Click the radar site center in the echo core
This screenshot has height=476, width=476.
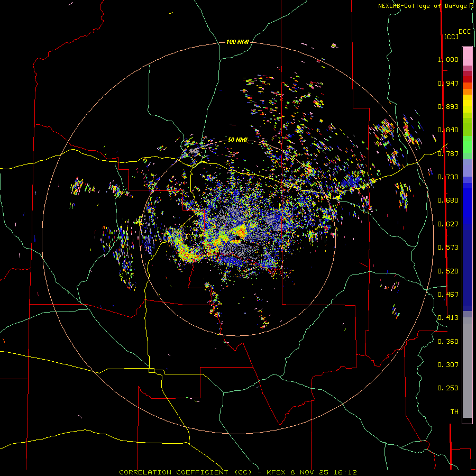(x=237, y=237)
